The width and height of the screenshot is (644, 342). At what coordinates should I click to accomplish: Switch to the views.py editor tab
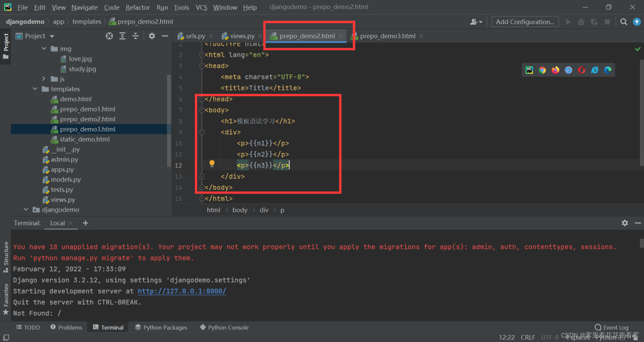pyautogui.click(x=242, y=36)
